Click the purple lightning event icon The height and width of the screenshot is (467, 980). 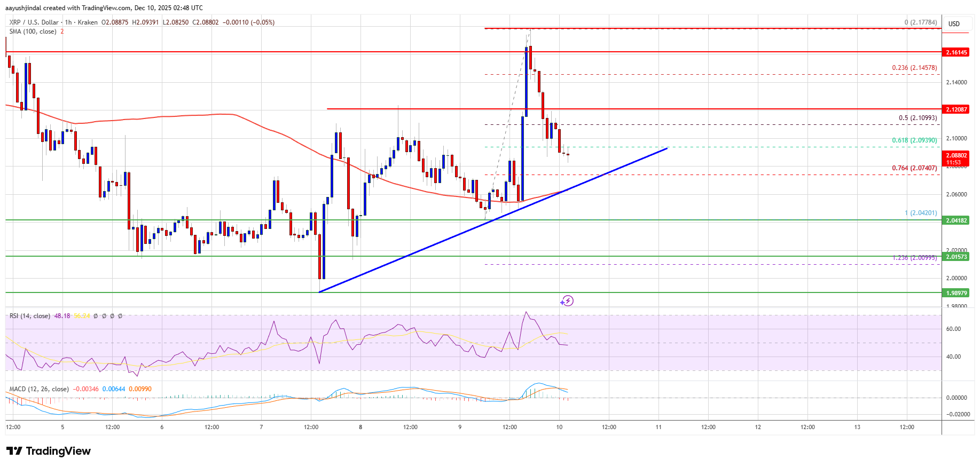pyautogui.click(x=567, y=301)
